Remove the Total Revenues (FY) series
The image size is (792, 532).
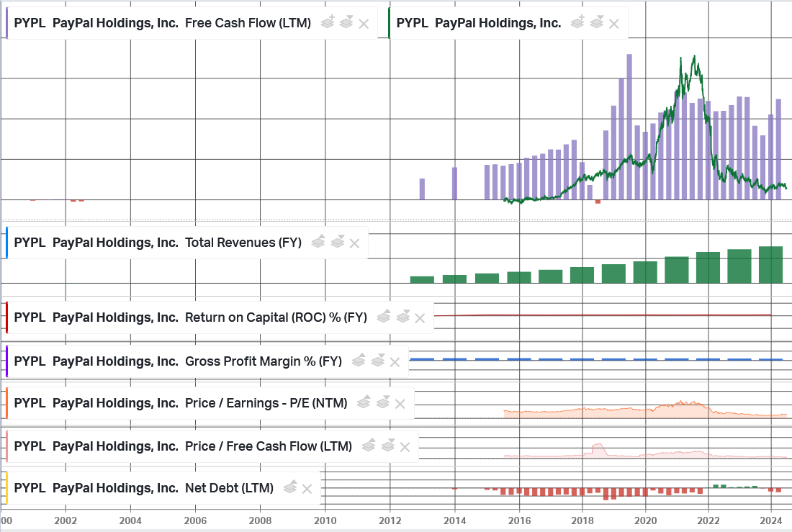pyautogui.click(x=354, y=243)
